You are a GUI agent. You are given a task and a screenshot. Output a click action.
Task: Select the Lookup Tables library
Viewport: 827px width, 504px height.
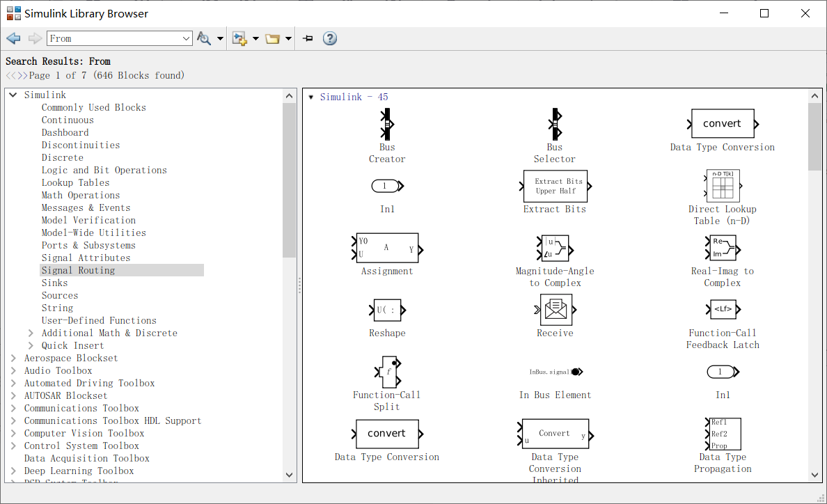(75, 183)
